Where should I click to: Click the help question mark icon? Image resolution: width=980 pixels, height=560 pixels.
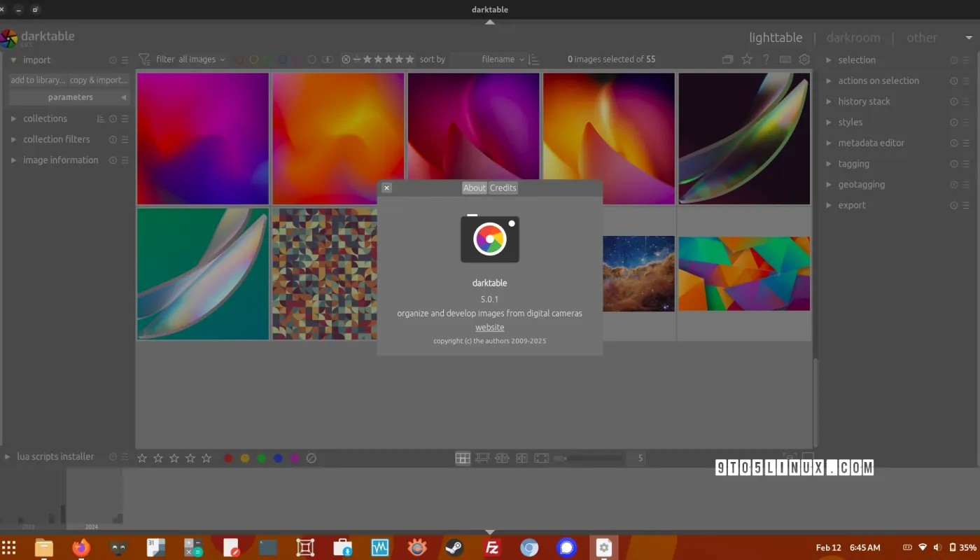[x=766, y=59]
